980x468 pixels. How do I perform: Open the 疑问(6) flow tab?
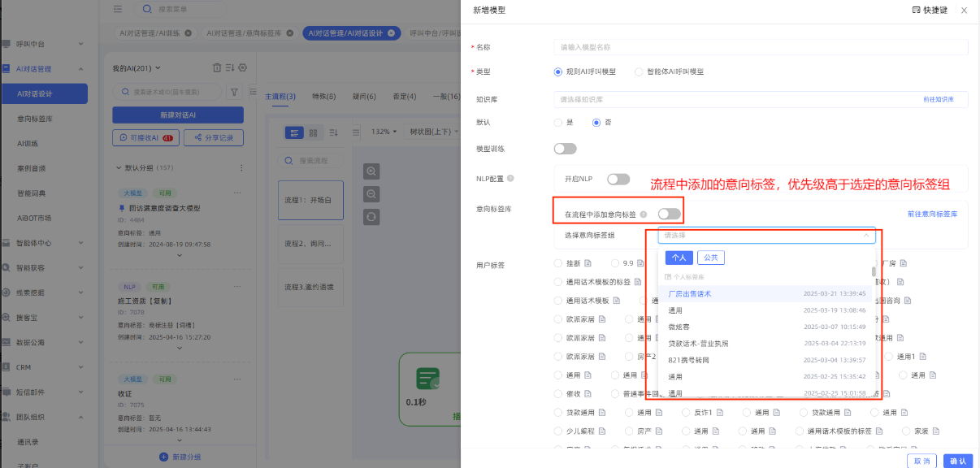click(x=364, y=97)
